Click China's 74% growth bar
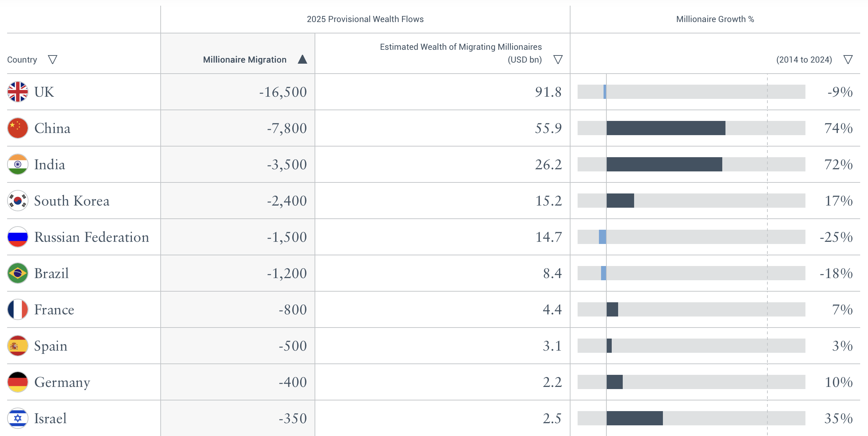 tap(666, 128)
